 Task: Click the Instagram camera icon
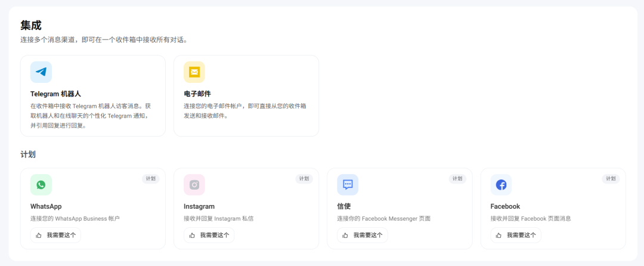click(x=194, y=185)
